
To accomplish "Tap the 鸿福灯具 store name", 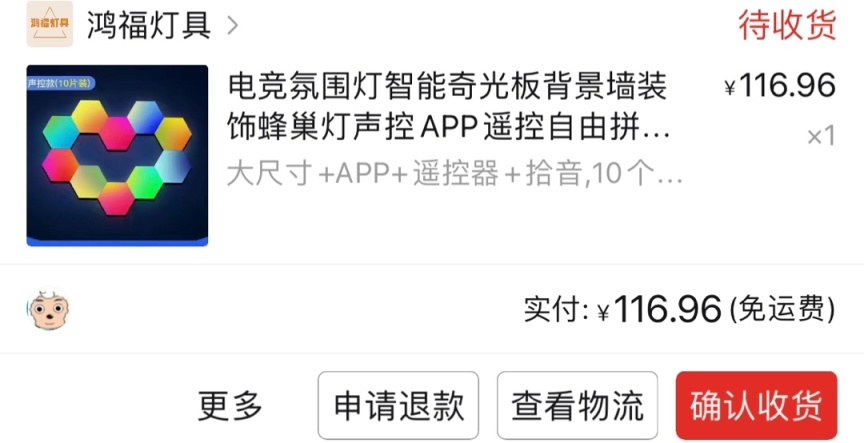I will (x=149, y=25).
